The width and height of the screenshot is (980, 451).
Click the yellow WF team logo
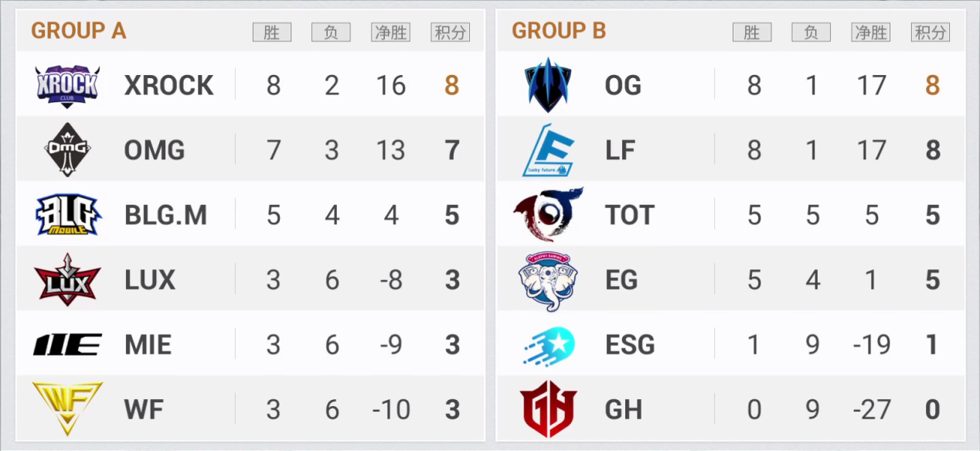click(67, 408)
